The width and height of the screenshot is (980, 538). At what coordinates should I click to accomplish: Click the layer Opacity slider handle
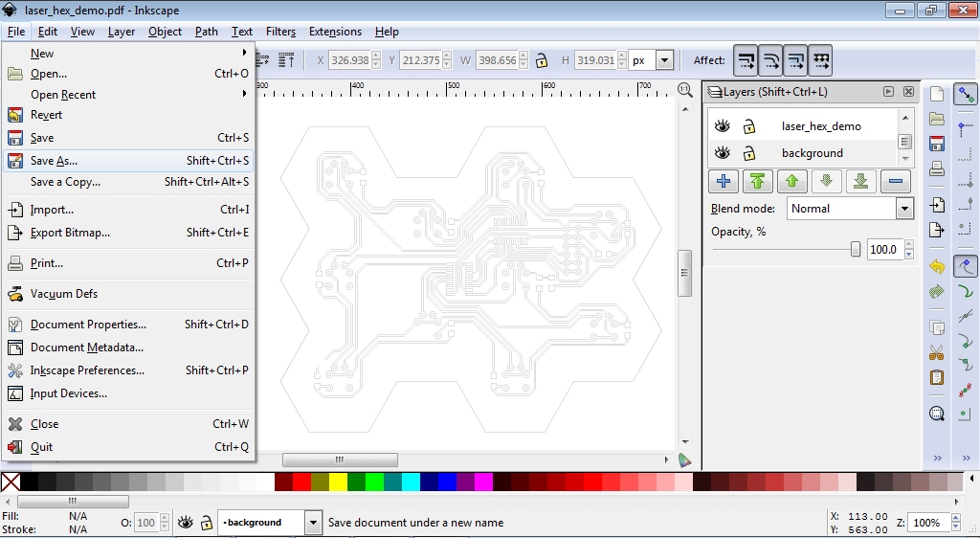[x=855, y=249]
